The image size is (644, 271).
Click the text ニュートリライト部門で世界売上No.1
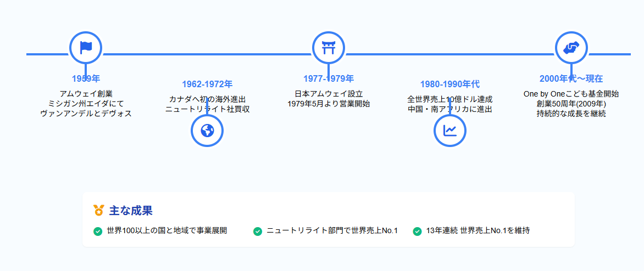pyautogui.click(x=332, y=231)
